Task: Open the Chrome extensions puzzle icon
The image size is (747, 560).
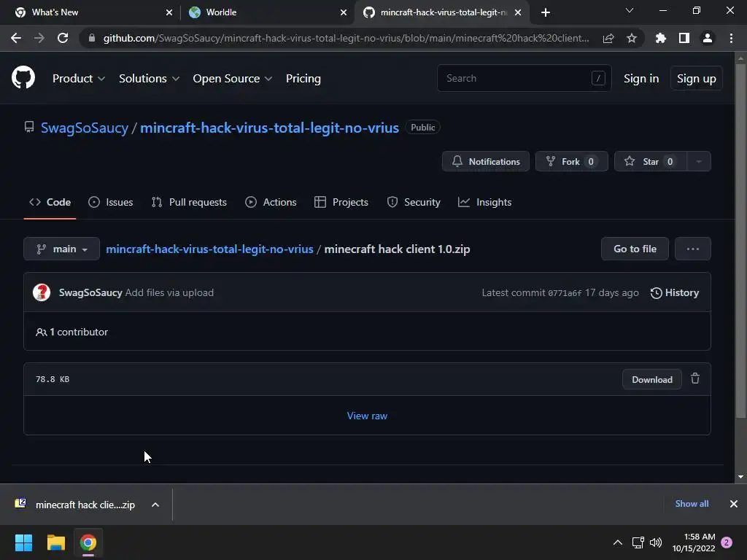Action: pos(661,38)
